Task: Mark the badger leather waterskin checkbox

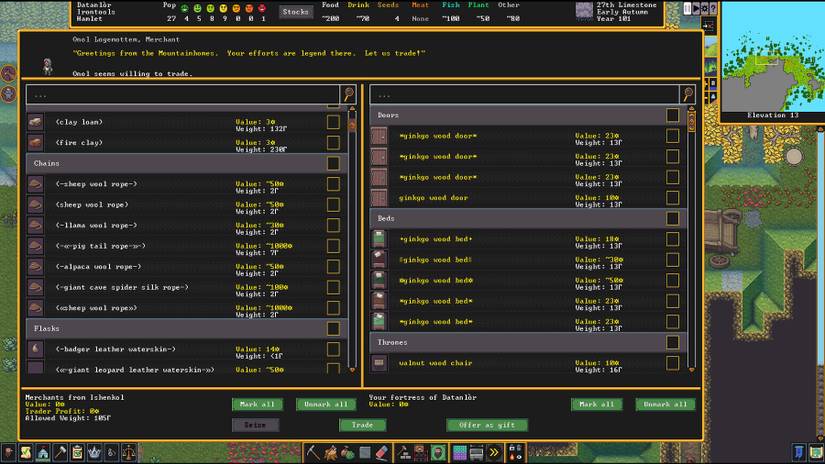Action: tap(333, 349)
